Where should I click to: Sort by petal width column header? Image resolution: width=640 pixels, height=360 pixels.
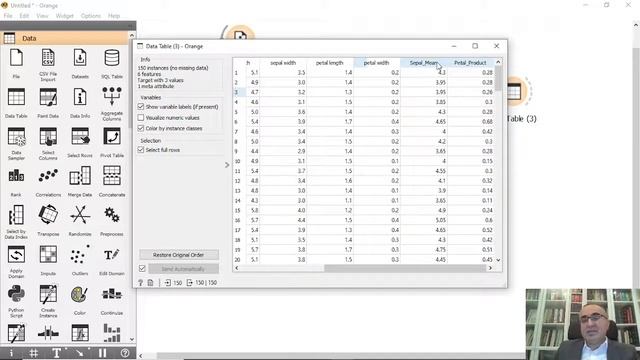coord(377,63)
